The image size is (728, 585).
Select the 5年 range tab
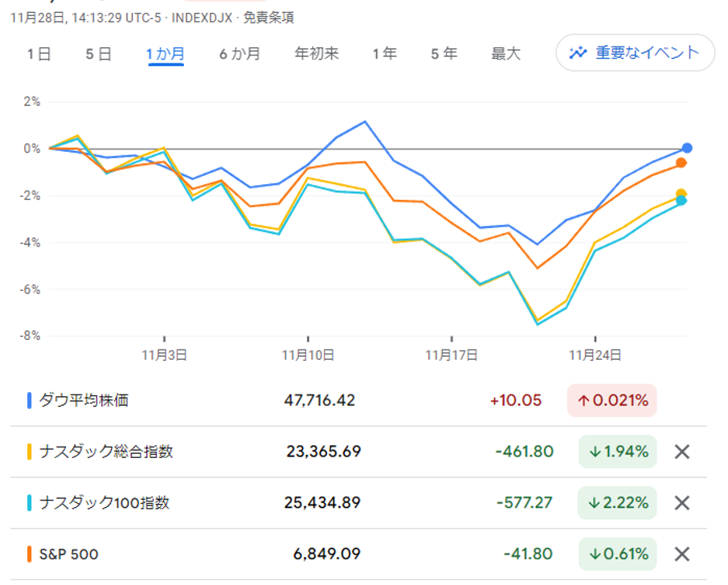point(444,54)
